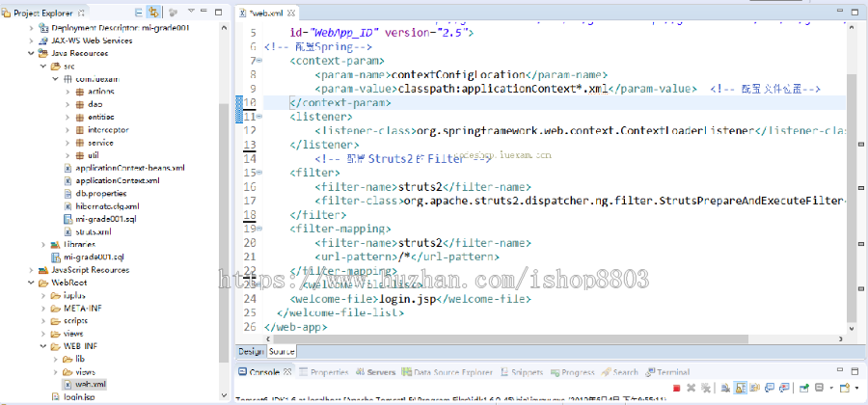The width and height of the screenshot is (868, 405).
Task: Select struts.xml in src
Action: 93,231
